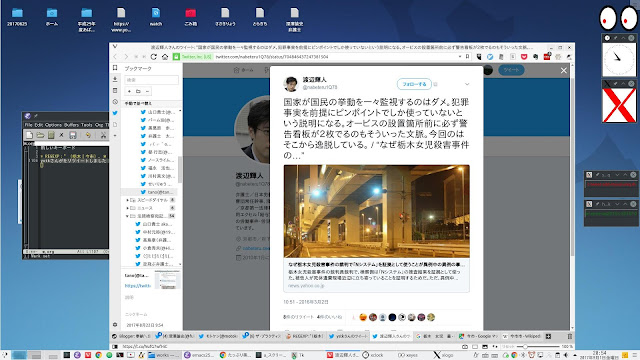Focus the bookmark search field
The image size is (640, 360).
pyautogui.click(x=151, y=80)
